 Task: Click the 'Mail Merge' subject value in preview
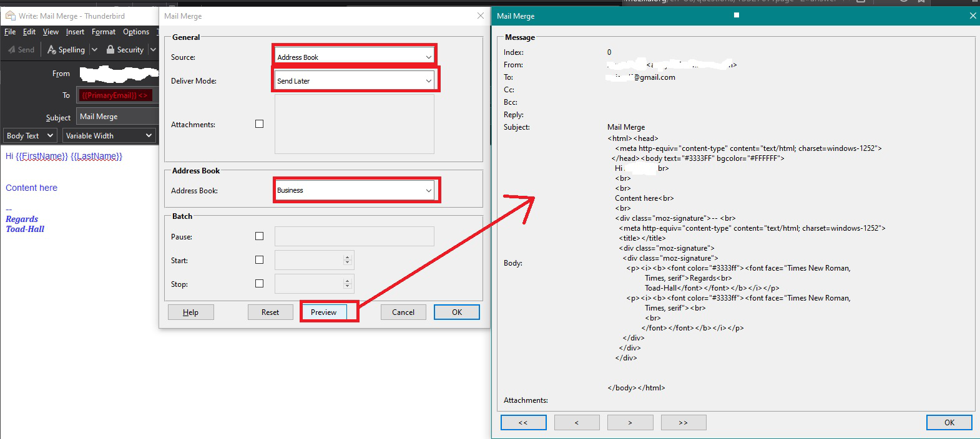[626, 127]
